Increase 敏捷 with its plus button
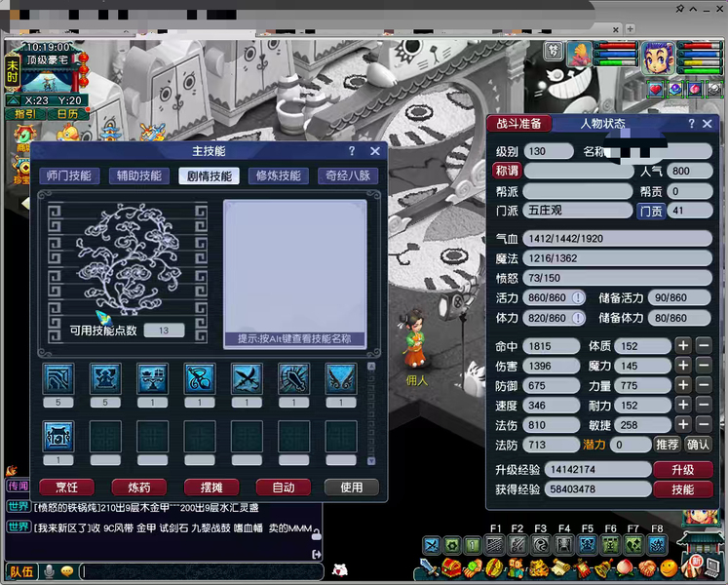The width and height of the screenshot is (728, 585). 683,424
